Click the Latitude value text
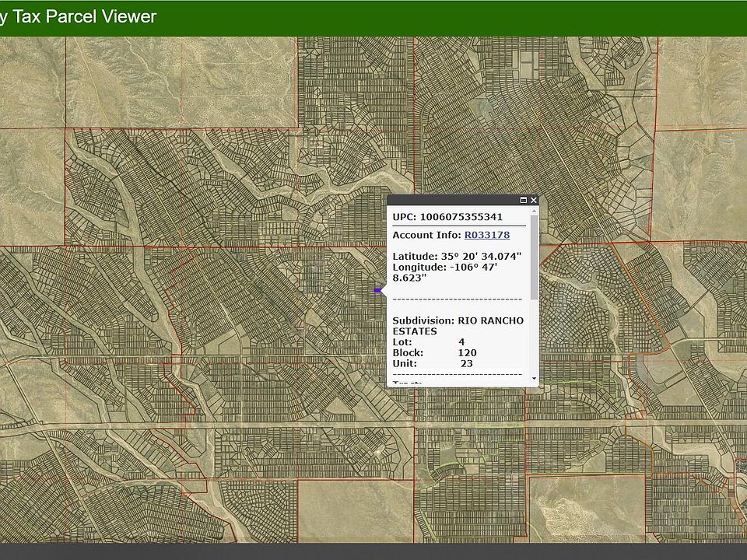 pyautogui.click(x=481, y=257)
